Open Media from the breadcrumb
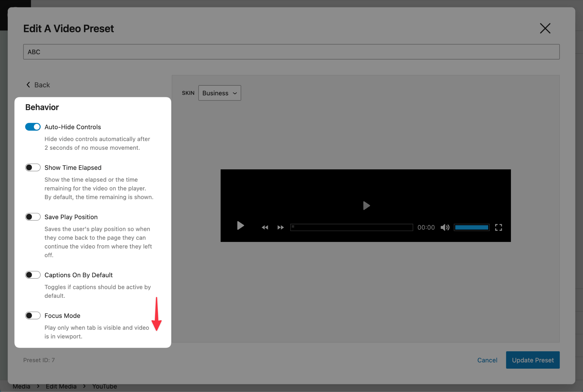The height and width of the screenshot is (392, 583). point(22,386)
